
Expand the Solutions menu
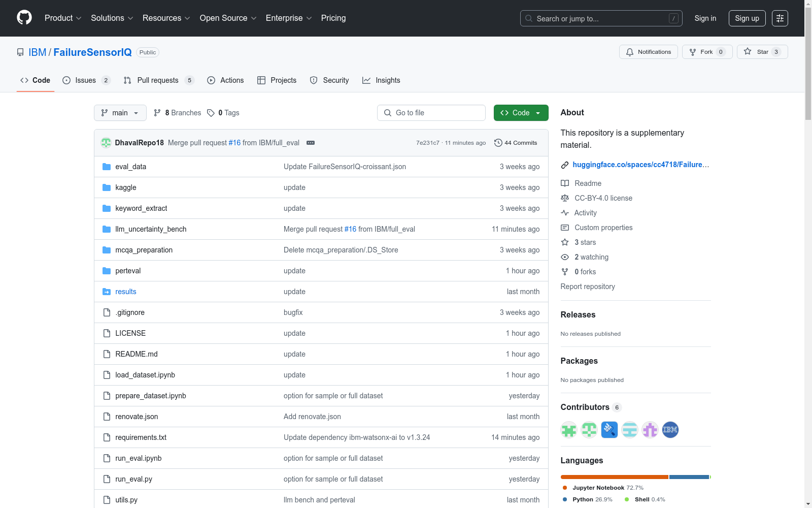pyautogui.click(x=112, y=18)
